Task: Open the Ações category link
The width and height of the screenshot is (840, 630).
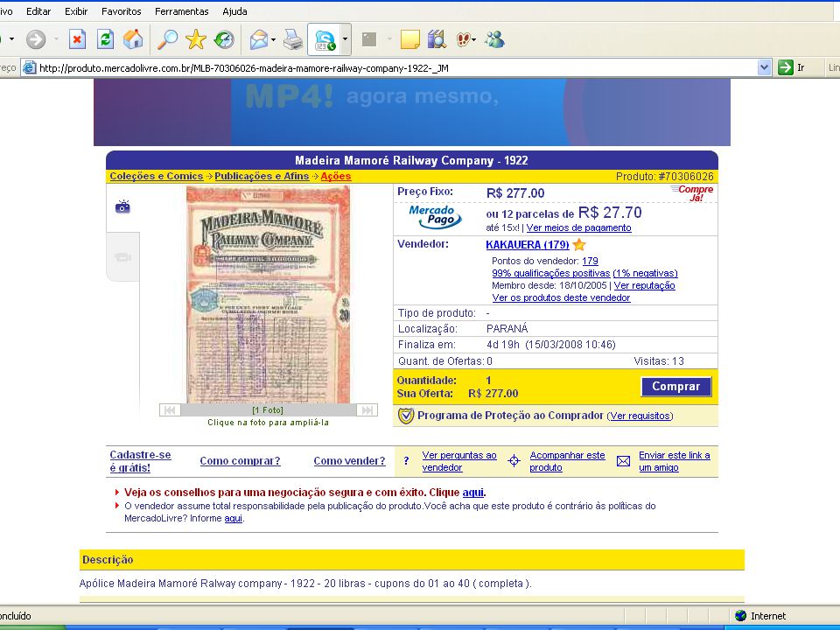Action: [x=336, y=176]
